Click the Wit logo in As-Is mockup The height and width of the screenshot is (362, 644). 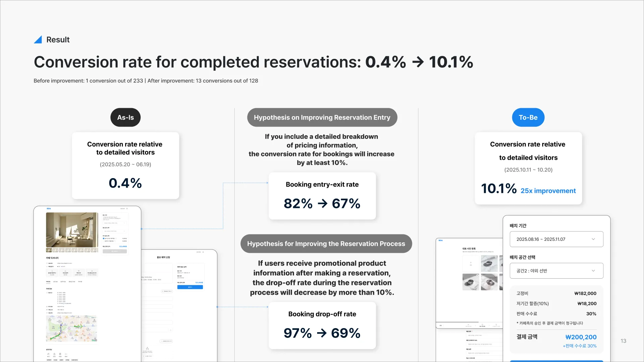49,209
